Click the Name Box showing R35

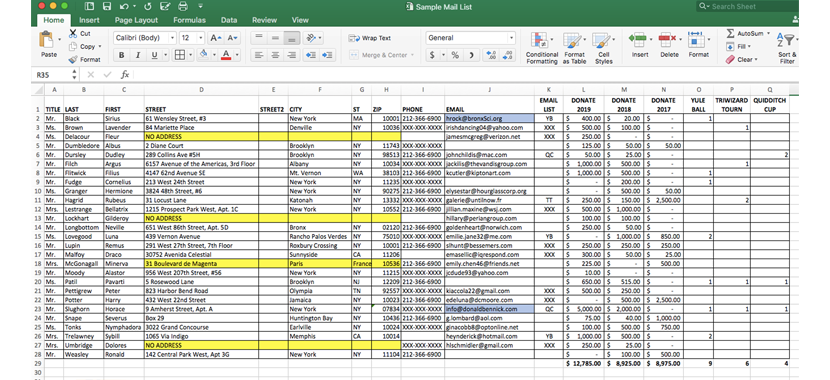tap(51, 75)
